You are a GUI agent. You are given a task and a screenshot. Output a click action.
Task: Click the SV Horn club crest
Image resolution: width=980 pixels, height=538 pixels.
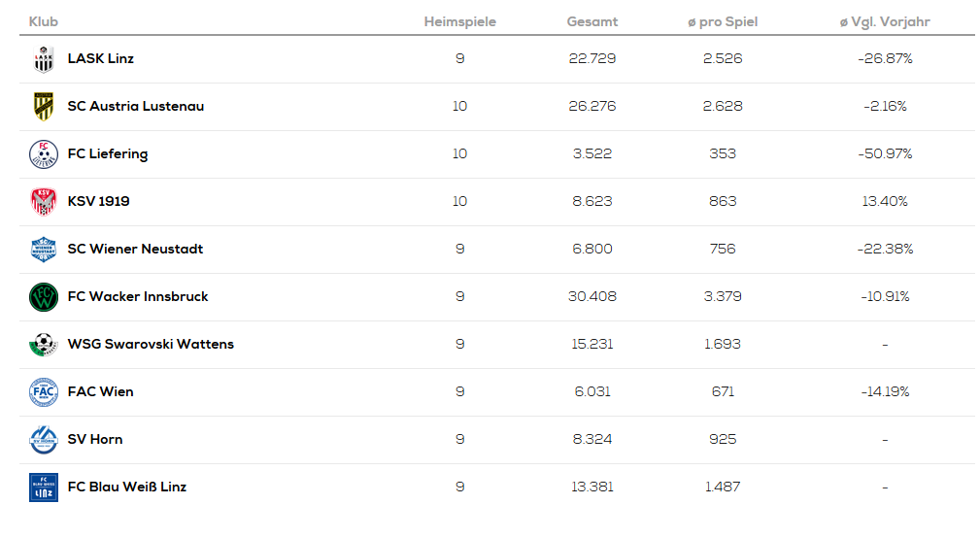pyautogui.click(x=44, y=440)
